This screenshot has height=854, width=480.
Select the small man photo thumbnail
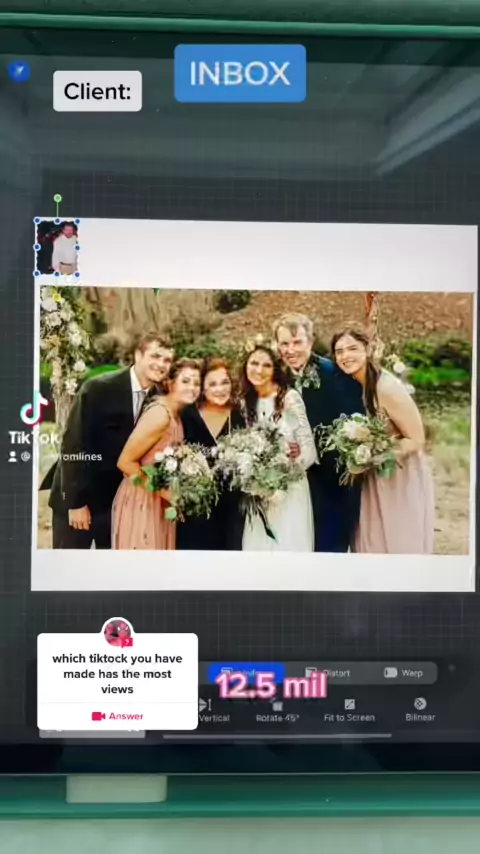(57, 248)
